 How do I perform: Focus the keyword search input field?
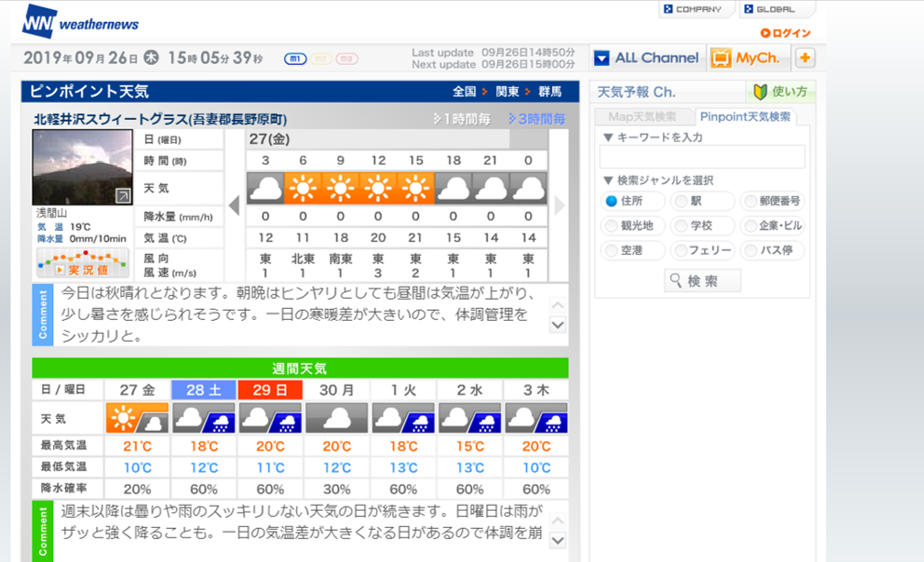point(702,158)
